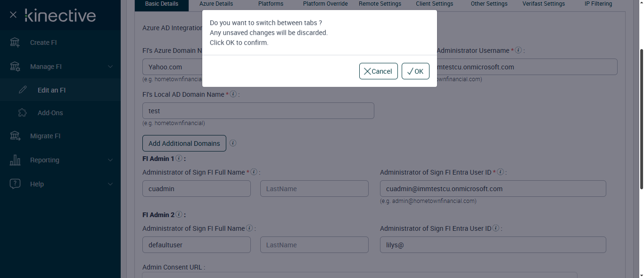Cancel the tab switch dialog
Viewport: 644px width, 278px height.
click(x=378, y=71)
